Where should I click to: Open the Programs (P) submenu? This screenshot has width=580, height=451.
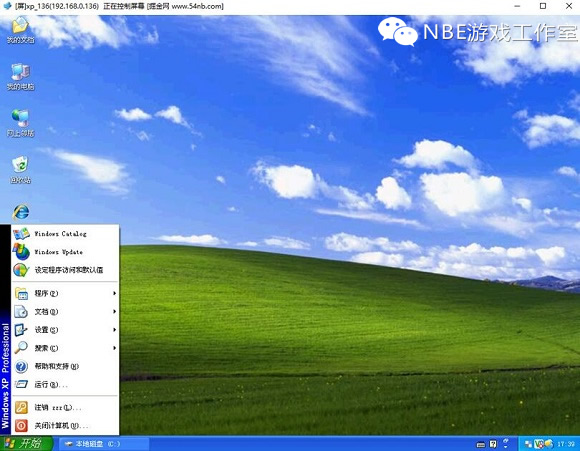coord(65,293)
